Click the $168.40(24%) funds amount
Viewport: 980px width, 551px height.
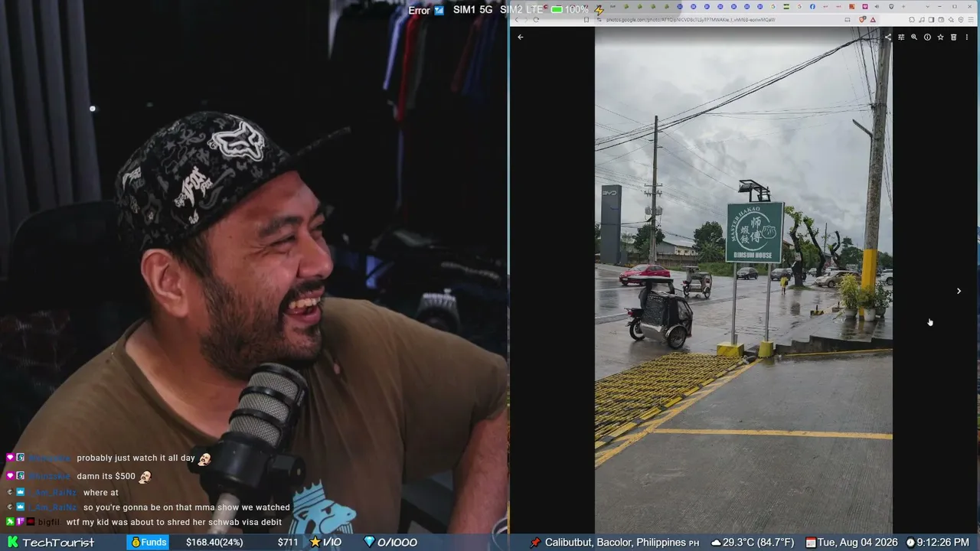click(214, 543)
